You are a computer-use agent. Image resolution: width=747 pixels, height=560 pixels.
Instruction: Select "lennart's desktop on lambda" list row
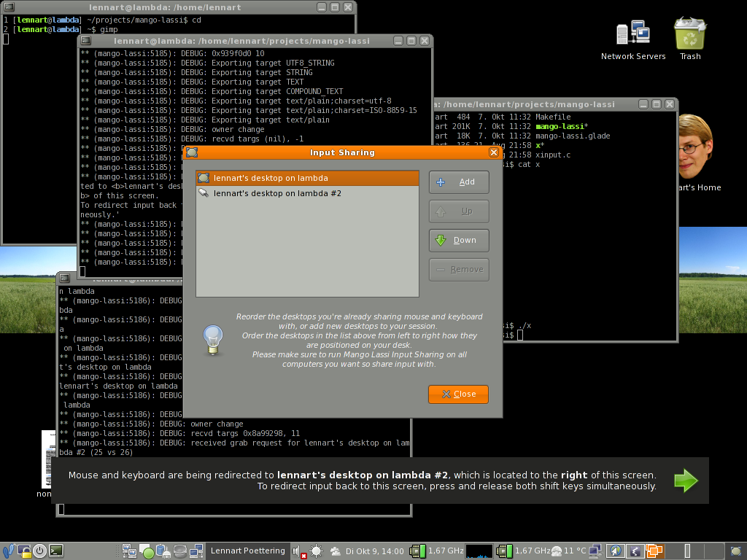307,178
